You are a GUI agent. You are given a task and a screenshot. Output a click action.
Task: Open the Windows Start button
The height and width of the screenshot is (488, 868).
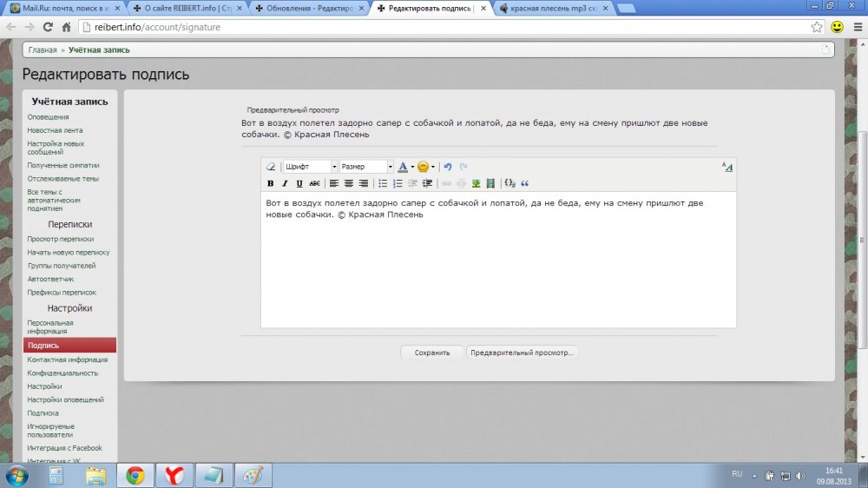point(16,476)
